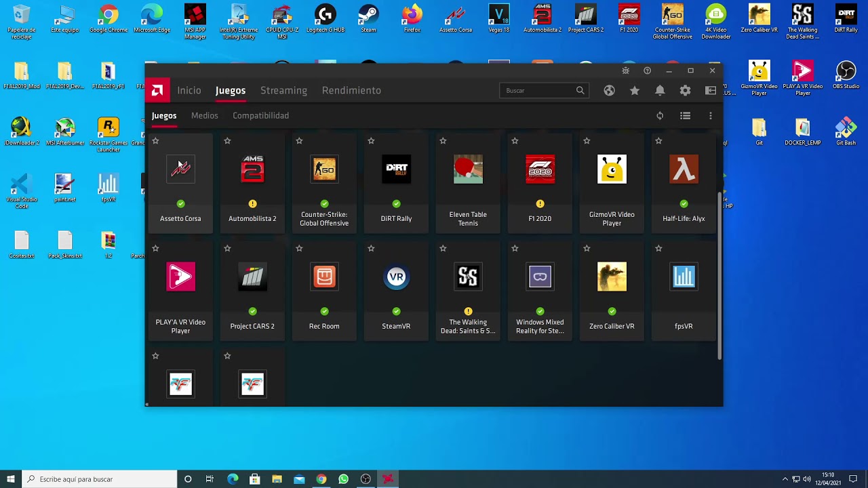Image resolution: width=868 pixels, height=488 pixels.
Task: Rescan games with the refresh icon
Action: click(660, 116)
